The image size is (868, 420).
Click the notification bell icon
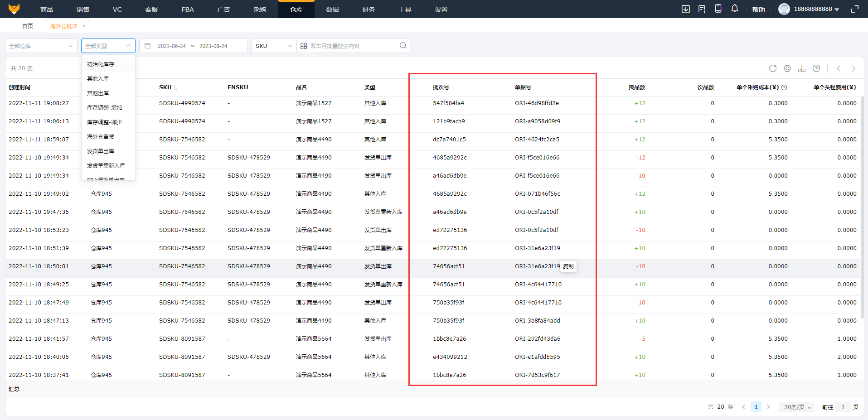(735, 9)
